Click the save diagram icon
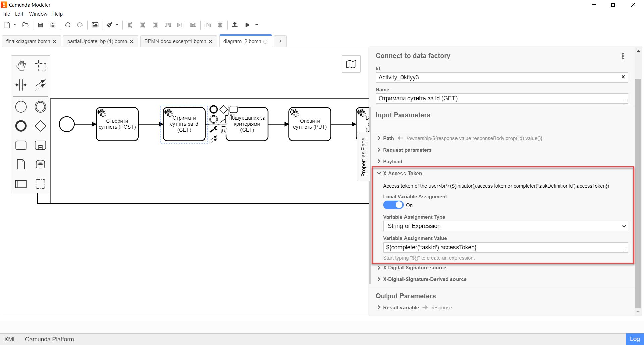This screenshot has height=345, width=644. pos(40,25)
